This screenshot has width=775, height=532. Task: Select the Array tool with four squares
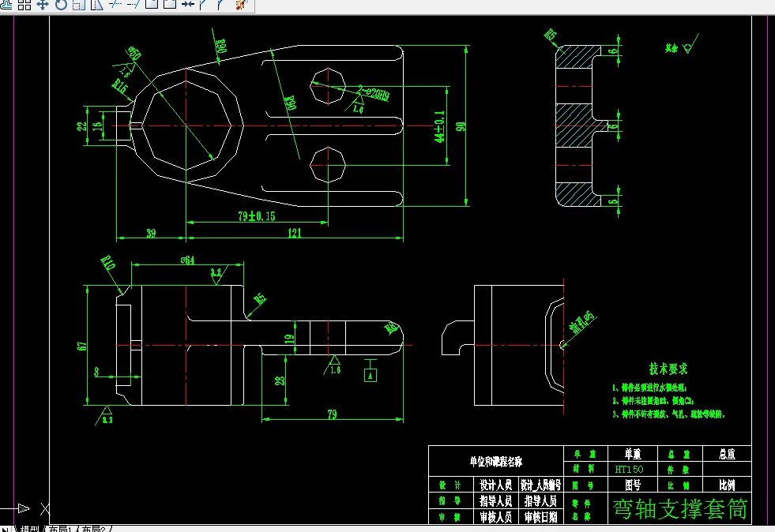[24, 5]
